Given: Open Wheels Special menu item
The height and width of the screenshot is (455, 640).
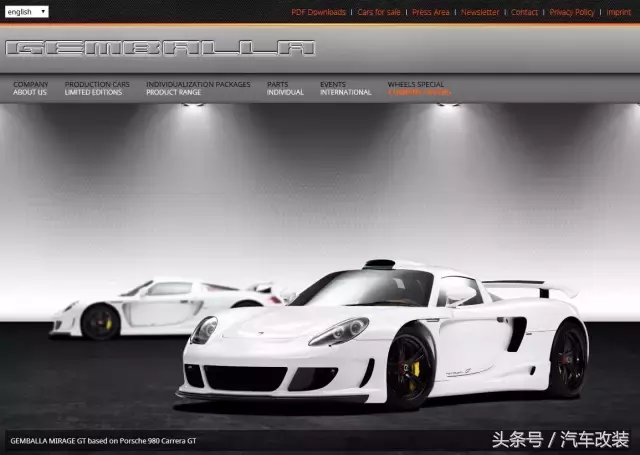Looking at the screenshot, I should click(419, 88).
